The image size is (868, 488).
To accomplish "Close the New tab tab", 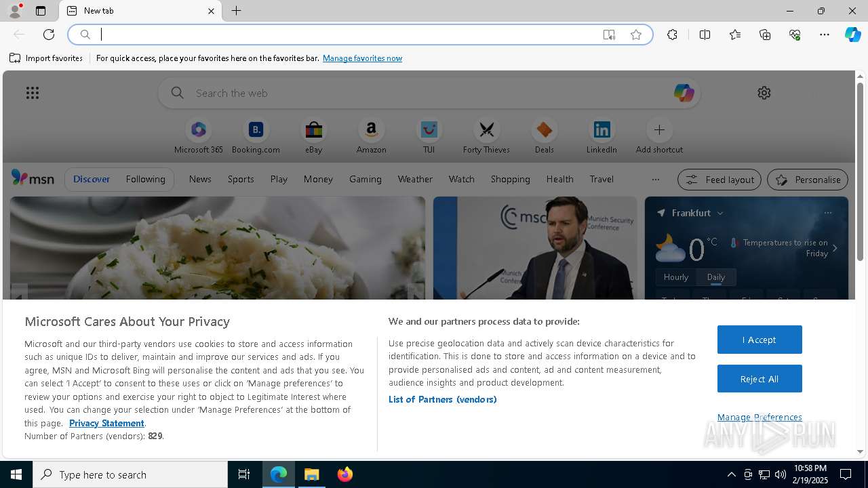I will tap(211, 11).
